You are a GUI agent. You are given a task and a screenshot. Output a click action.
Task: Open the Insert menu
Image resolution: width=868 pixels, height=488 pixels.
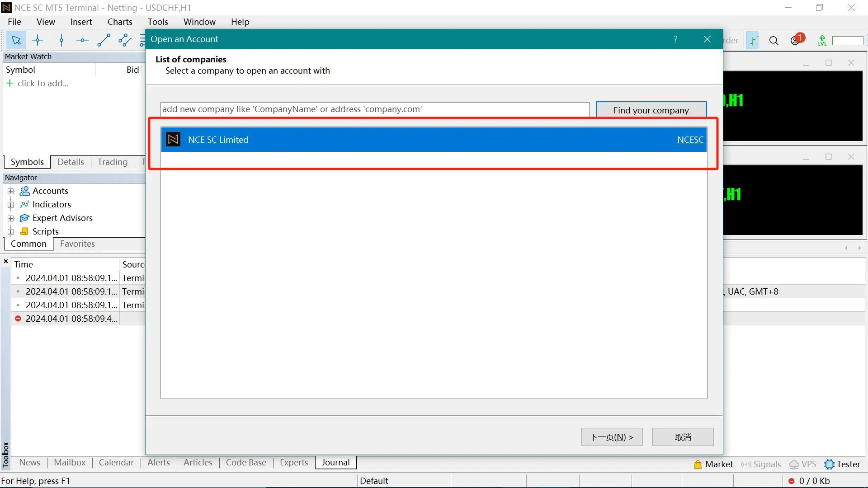tap(81, 22)
